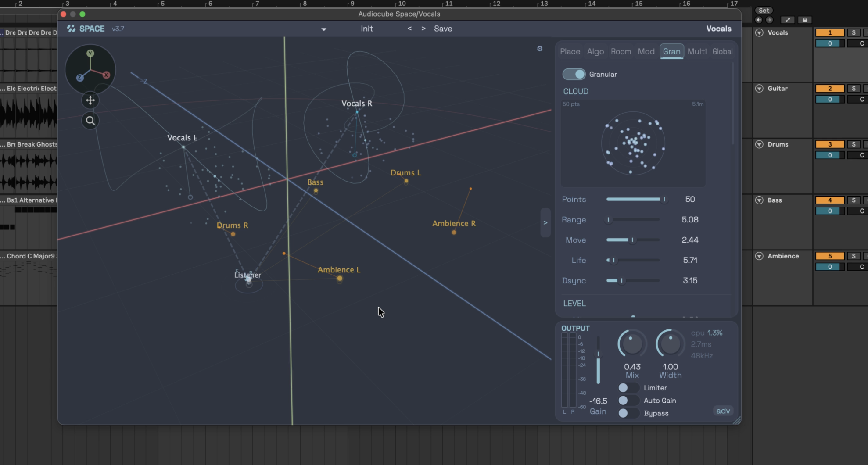Toggle the Drums track activator numbered 3
The width and height of the screenshot is (868, 465).
[x=830, y=144]
